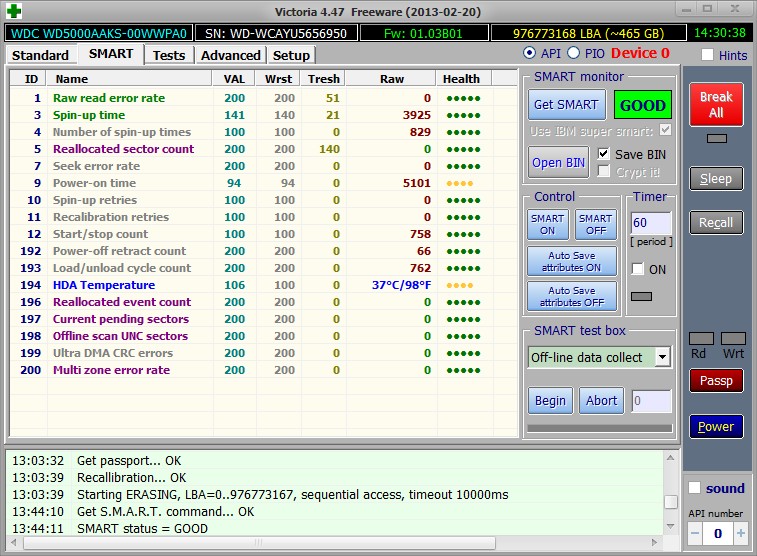
Task: Increase API number with plus button
Action: coord(741,535)
